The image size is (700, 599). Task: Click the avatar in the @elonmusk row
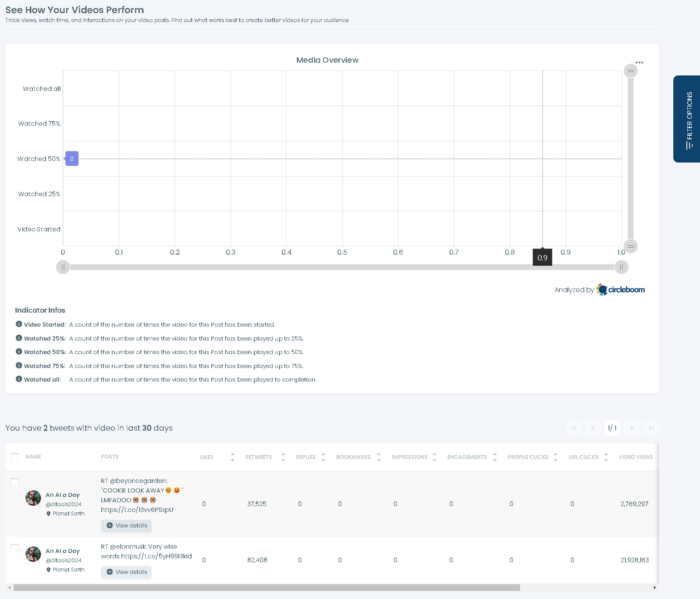pos(33,554)
